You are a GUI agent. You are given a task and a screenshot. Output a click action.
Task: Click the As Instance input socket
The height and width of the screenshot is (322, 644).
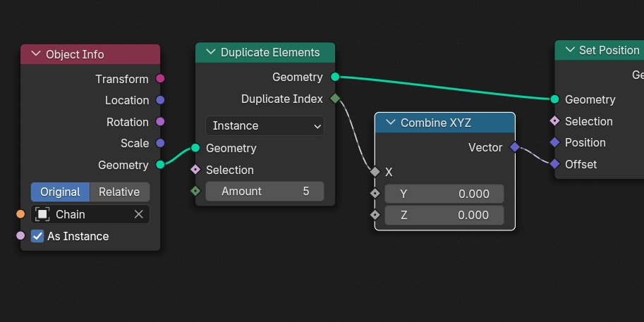20,235
